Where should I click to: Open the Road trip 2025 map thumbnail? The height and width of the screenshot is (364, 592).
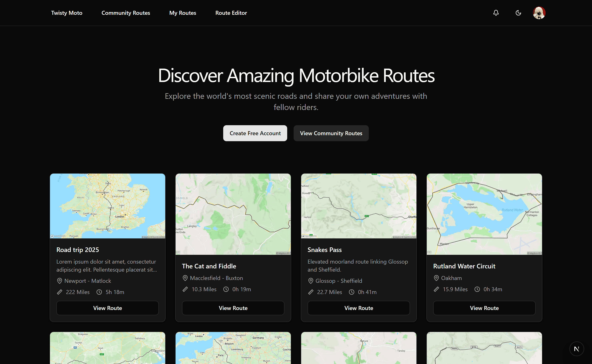pyautogui.click(x=107, y=206)
